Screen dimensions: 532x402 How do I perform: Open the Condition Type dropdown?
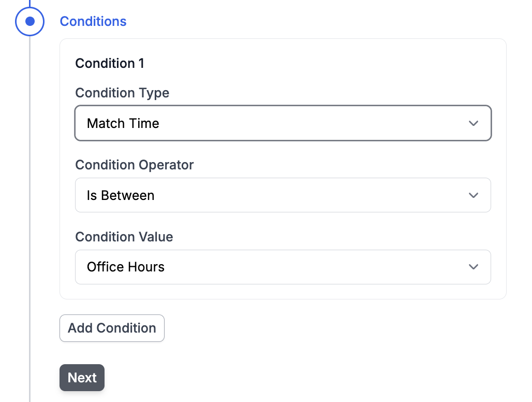(x=283, y=123)
